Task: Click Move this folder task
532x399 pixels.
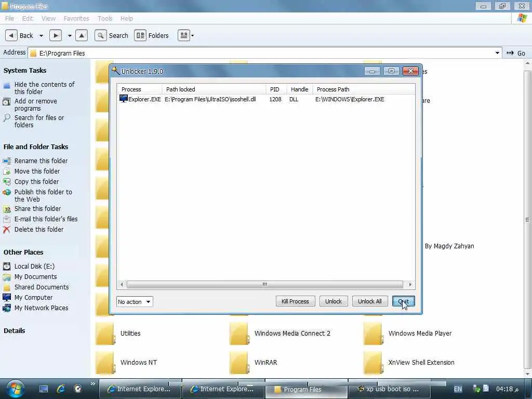Action: [37, 171]
